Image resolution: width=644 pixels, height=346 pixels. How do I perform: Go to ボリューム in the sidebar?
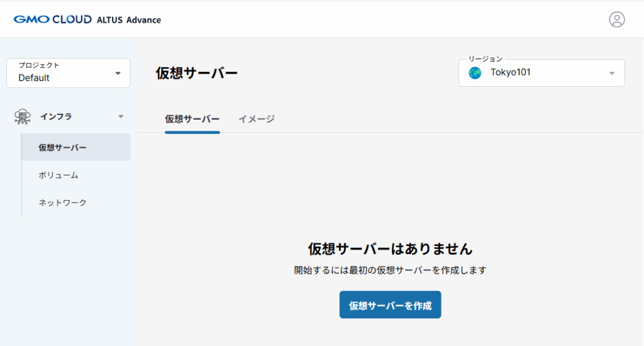58,176
